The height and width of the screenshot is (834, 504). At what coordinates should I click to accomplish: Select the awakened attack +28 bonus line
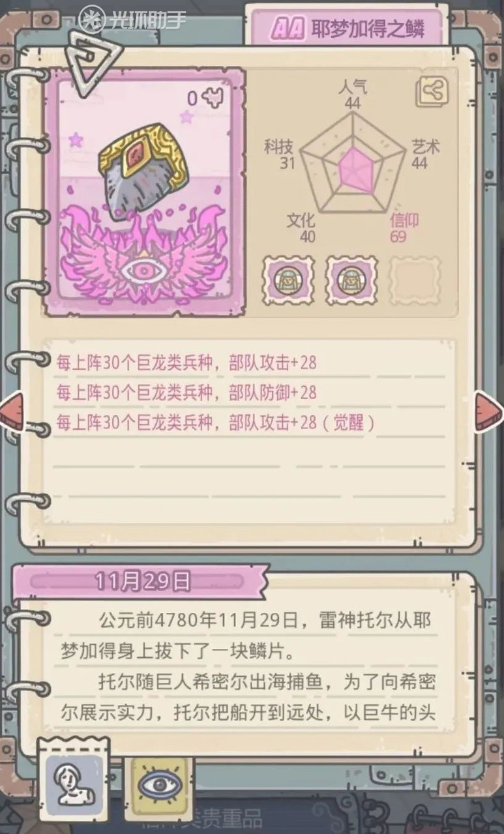pos(216,423)
